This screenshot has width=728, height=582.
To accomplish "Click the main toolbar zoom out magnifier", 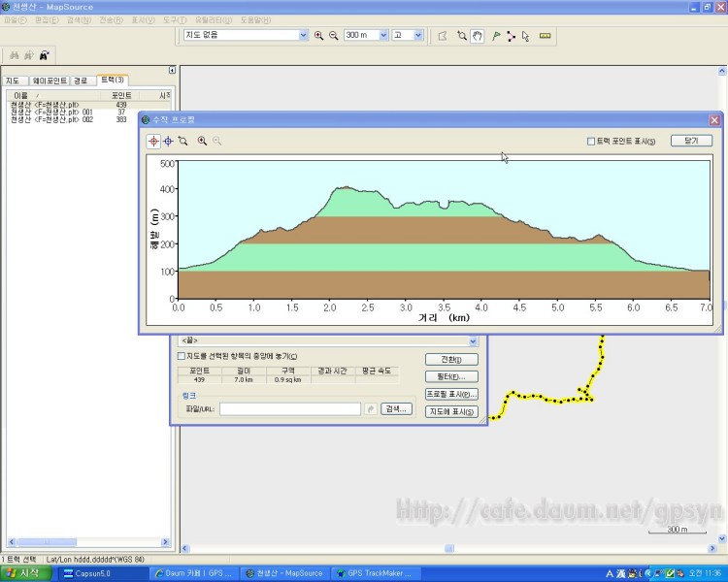I will [333, 35].
